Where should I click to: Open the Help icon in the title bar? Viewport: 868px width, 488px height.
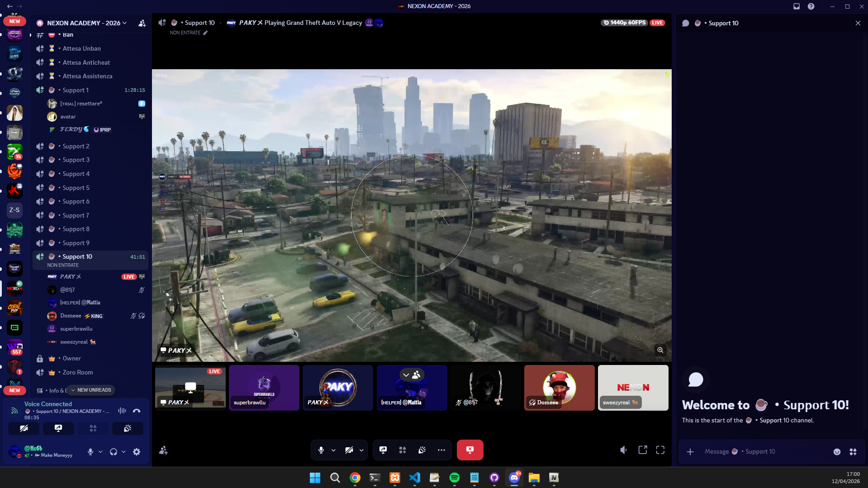click(x=811, y=6)
